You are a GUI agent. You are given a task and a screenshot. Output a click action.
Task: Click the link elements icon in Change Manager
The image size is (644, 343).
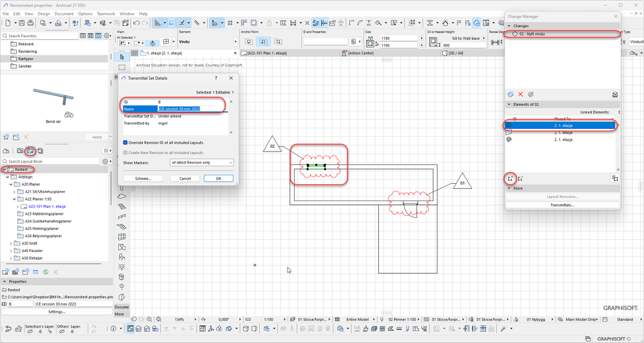pyautogui.click(x=510, y=178)
